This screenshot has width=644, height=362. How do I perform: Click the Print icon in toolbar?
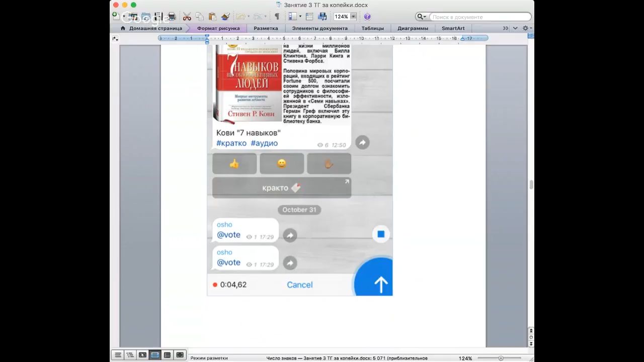coord(171,17)
